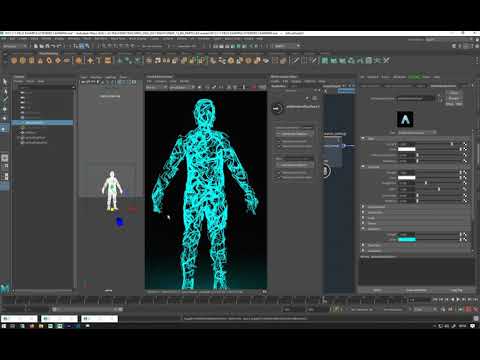Image resolution: width=480 pixels, height=360 pixels.
Task: Click the Save Scene icon on the status line
Action: click(47, 46)
